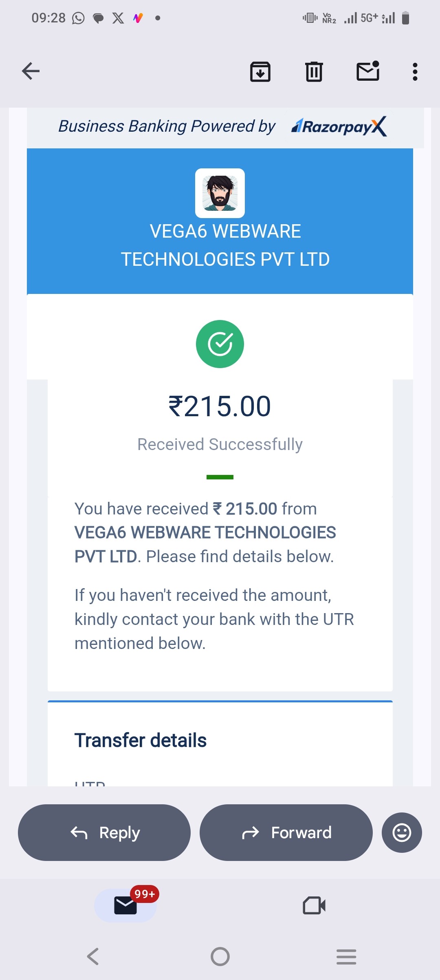This screenshot has height=980, width=440.
Task: Tap the Forward button
Action: click(286, 832)
